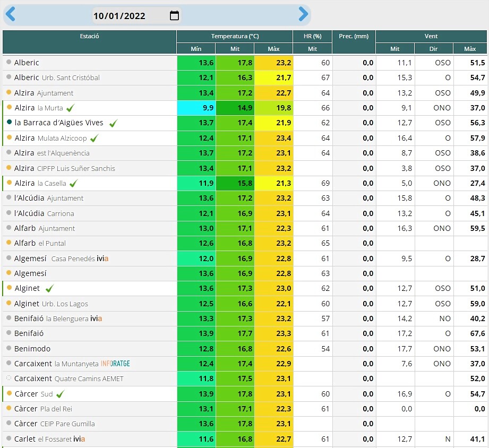The height and width of the screenshot is (448, 489).
Task: Open l'Alcúdia Ajuntament station
Action: (x=245, y=199)
